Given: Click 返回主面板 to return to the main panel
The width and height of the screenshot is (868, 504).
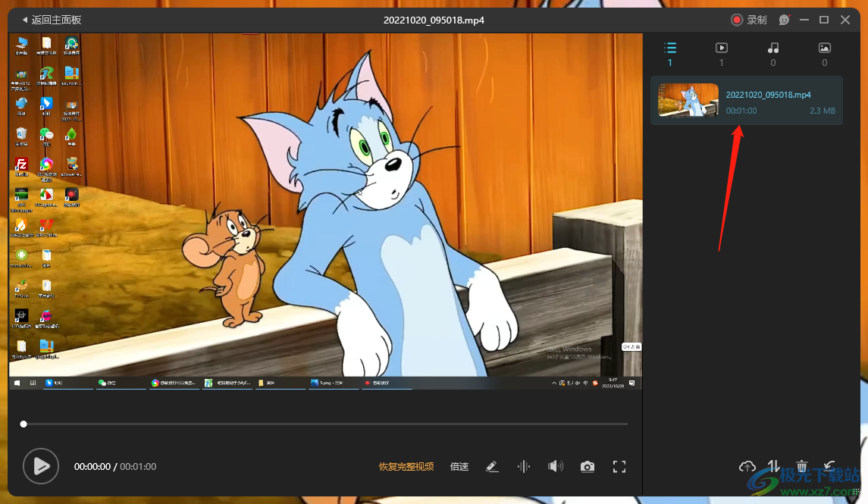Looking at the screenshot, I should coord(52,20).
